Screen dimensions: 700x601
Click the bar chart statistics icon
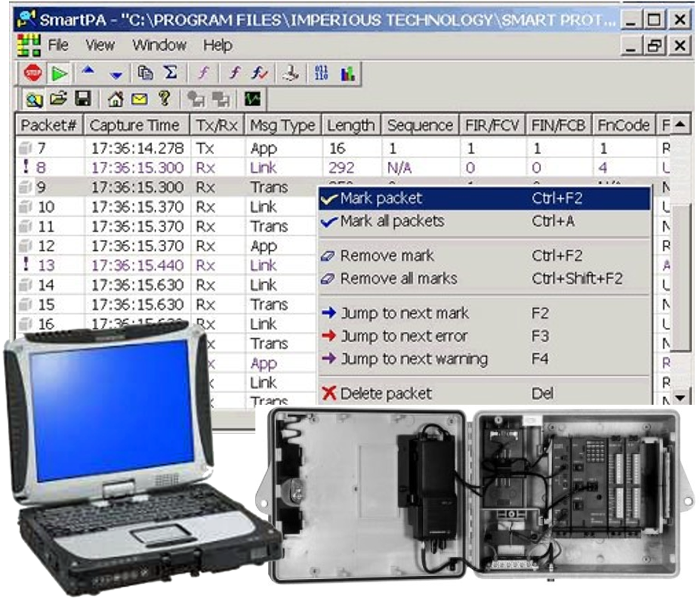[x=347, y=73]
